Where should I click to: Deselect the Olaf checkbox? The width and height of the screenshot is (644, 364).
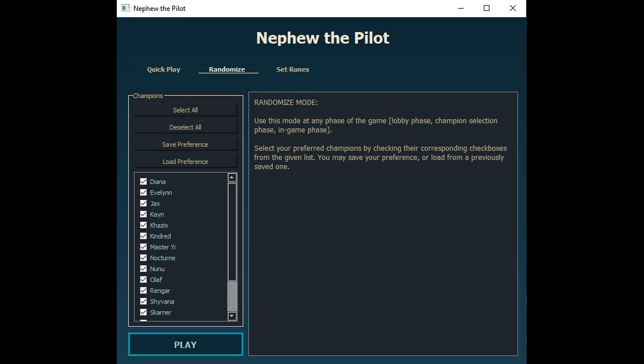143,280
